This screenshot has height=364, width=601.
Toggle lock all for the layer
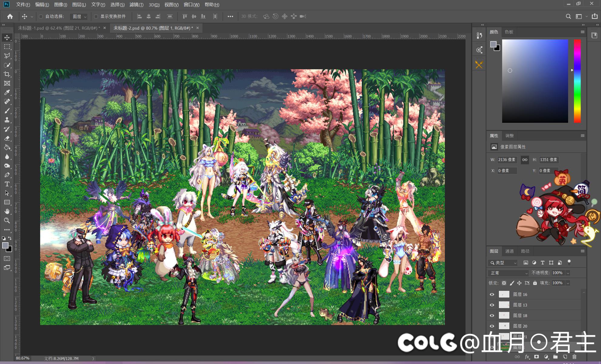click(535, 283)
